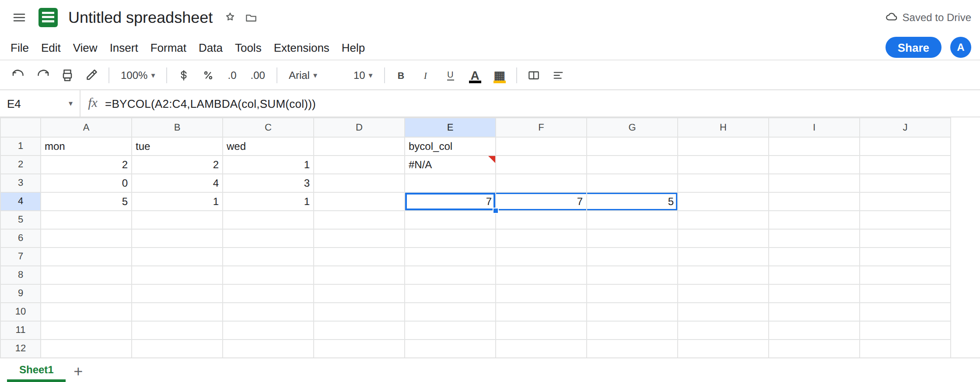Decrease decimal places (.0)
Image resolution: width=980 pixels, height=382 pixels.
tap(232, 75)
